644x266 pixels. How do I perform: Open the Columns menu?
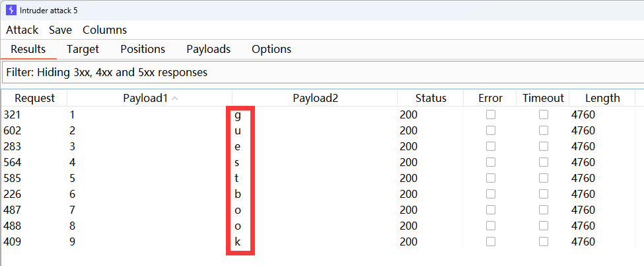[104, 30]
